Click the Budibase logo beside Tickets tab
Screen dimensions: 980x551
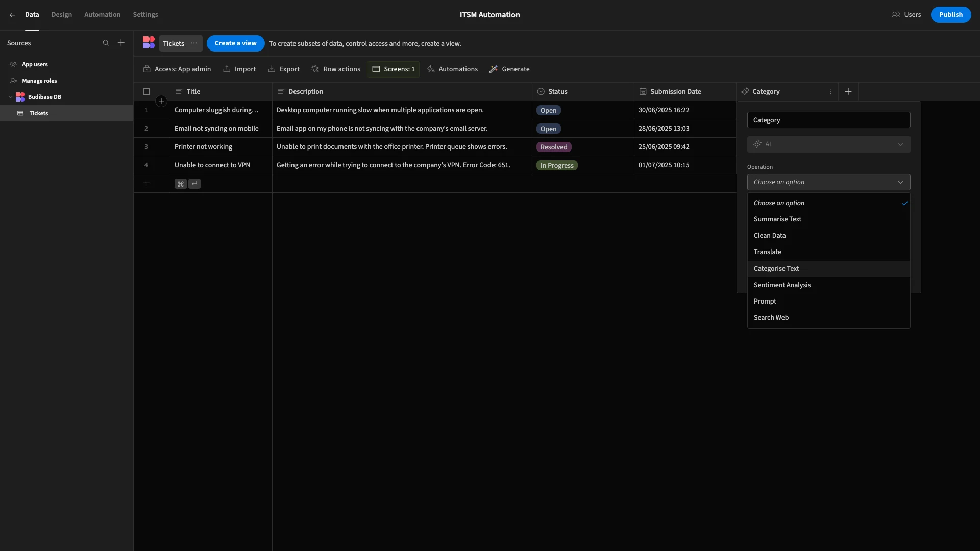pyautogui.click(x=149, y=43)
